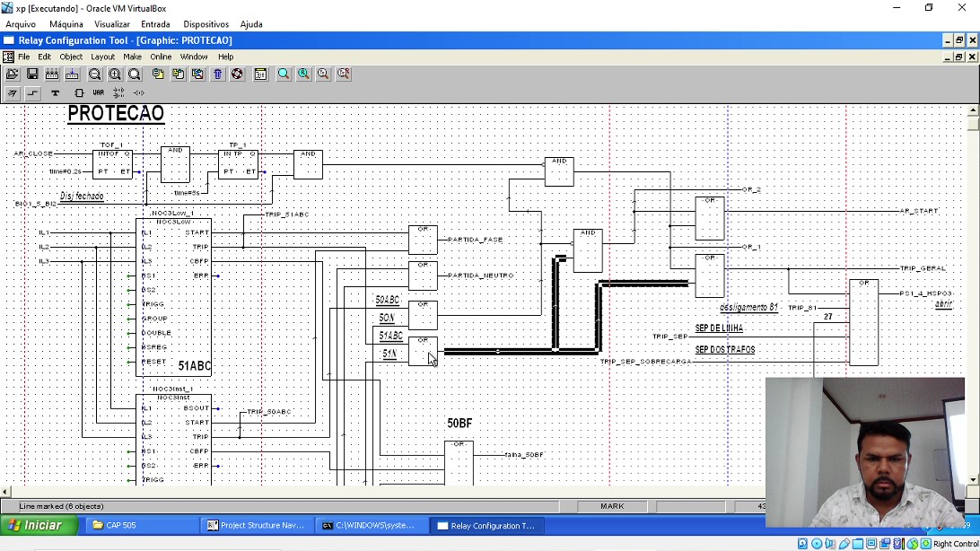Open the VirtualBox Dispositivos menu
The width and height of the screenshot is (980, 551).
click(206, 24)
